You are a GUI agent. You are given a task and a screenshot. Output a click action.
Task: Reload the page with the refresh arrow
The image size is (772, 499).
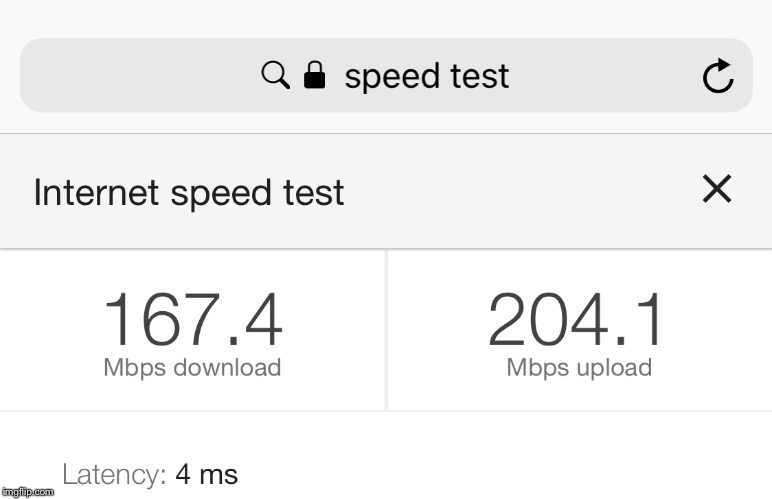(718, 75)
